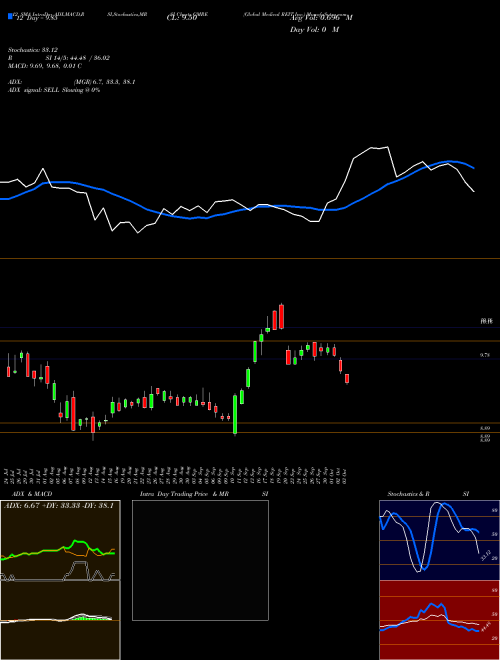The image size is (500, 660).
Task: Click the "CL: 9.50" closing price label
Action: (182, 18)
